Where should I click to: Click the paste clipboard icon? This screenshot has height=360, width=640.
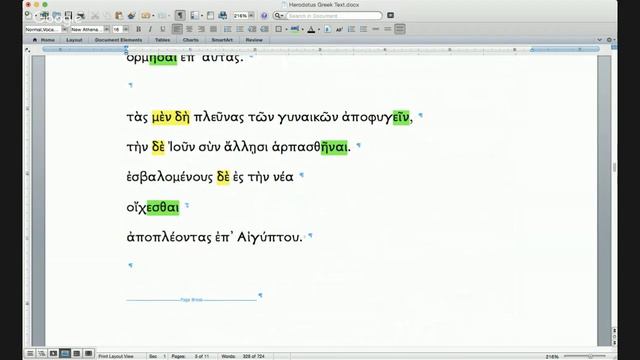coord(119,16)
